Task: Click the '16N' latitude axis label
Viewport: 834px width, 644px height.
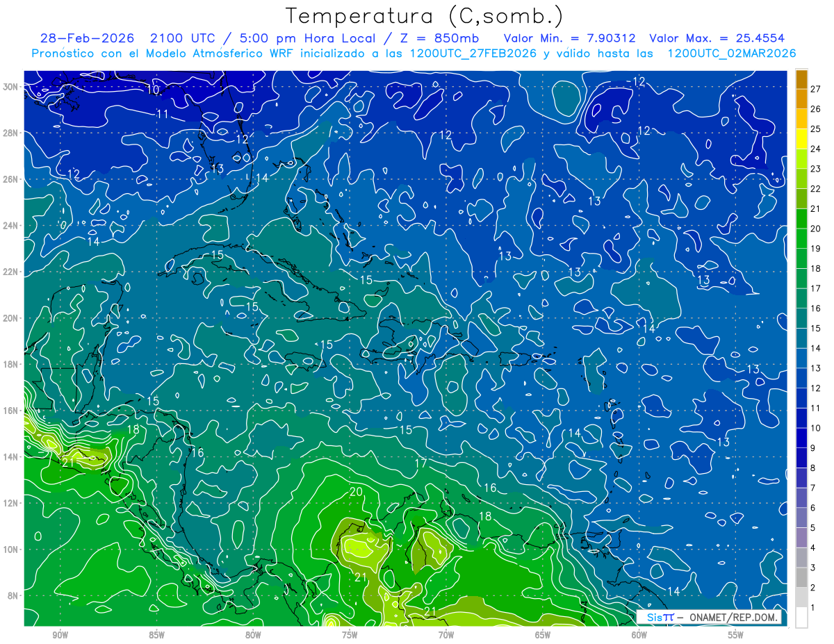Action: 11,411
